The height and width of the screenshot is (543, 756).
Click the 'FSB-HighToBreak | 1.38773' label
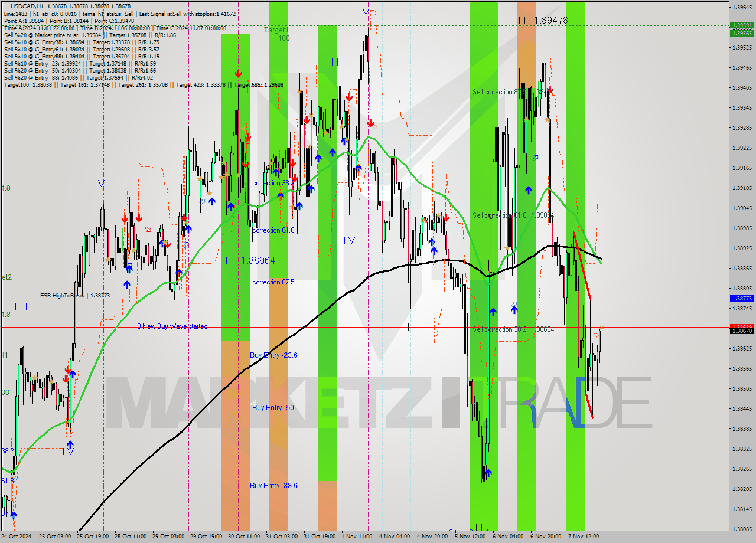75,295
